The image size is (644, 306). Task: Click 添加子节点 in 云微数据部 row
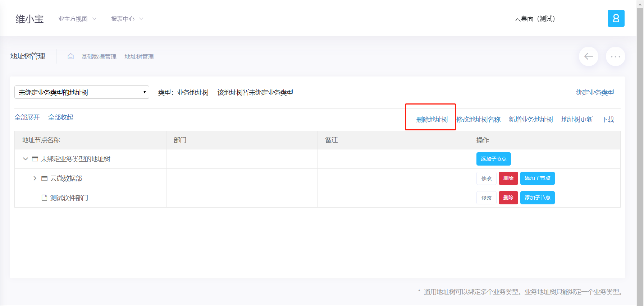[x=538, y=178]
